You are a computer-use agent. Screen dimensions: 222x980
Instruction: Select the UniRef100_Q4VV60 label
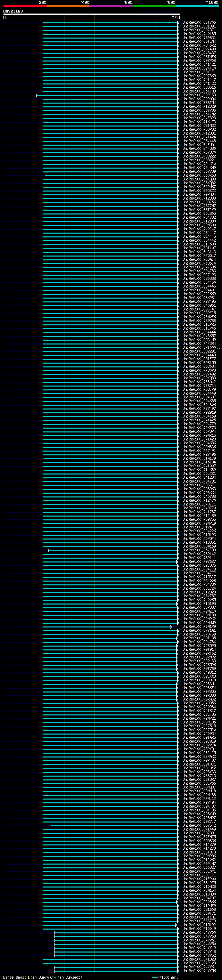(199, 932)
